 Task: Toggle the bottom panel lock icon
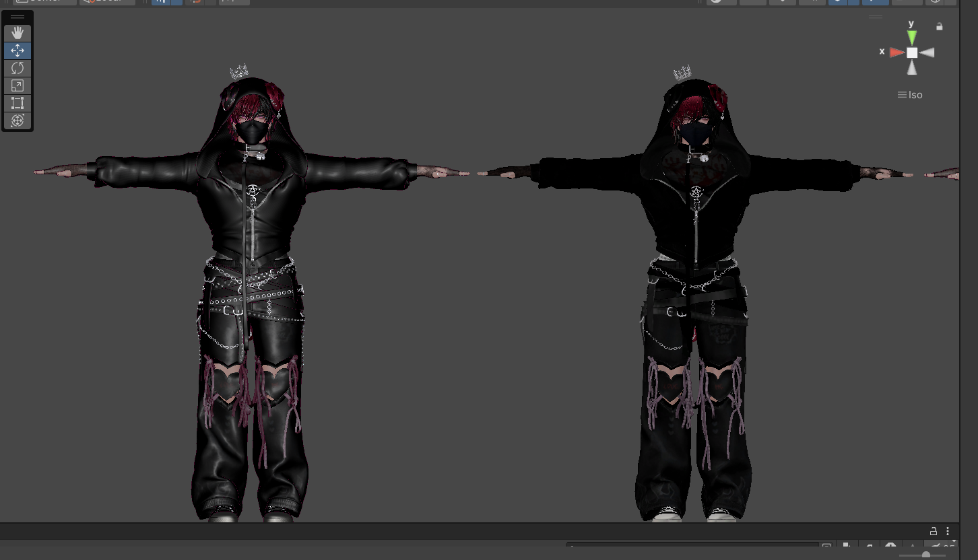coord(934,531)
